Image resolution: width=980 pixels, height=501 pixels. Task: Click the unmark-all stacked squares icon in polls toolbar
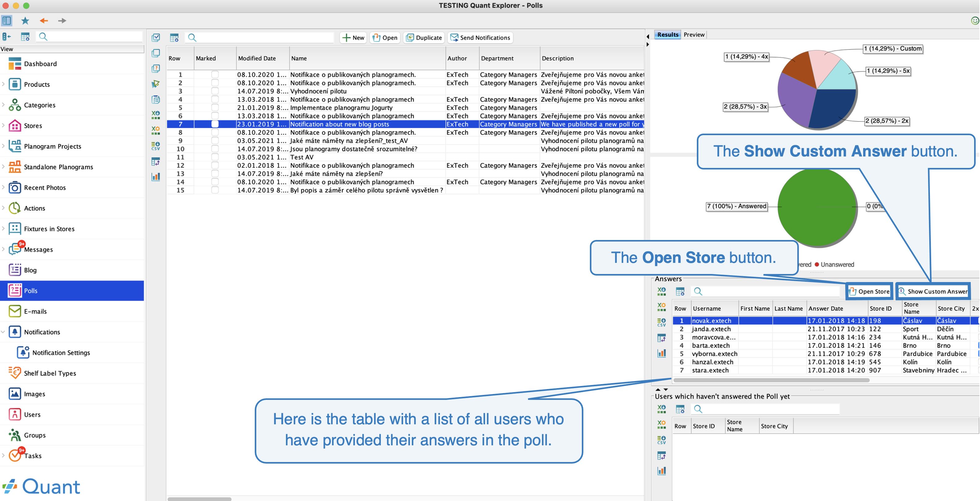pyautogui.click(x=156, y=53)
